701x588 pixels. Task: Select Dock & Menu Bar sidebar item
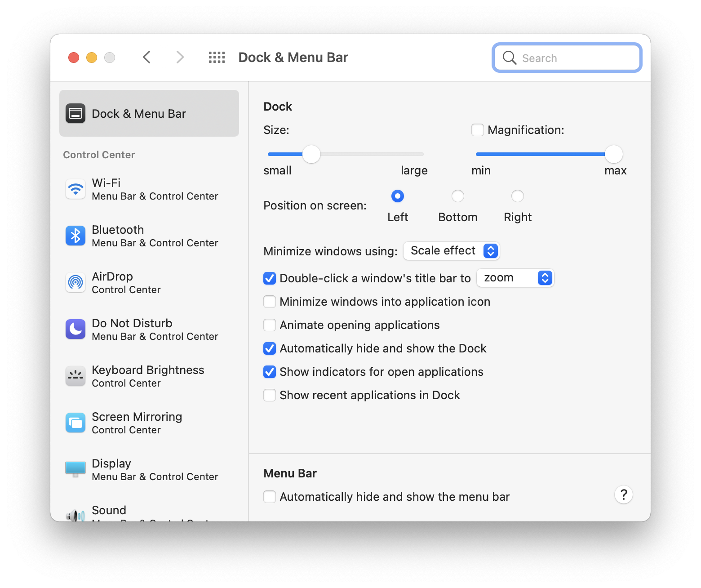coord(148,113)
